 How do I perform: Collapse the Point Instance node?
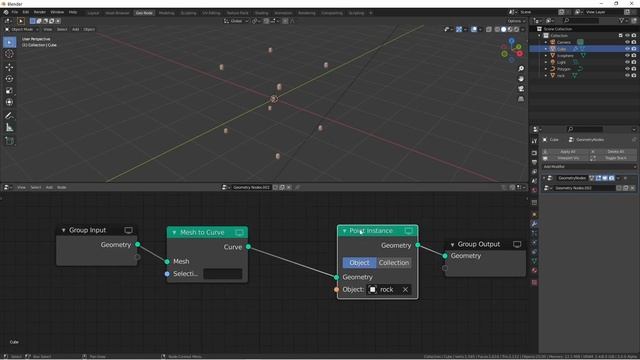click(344, 231)
